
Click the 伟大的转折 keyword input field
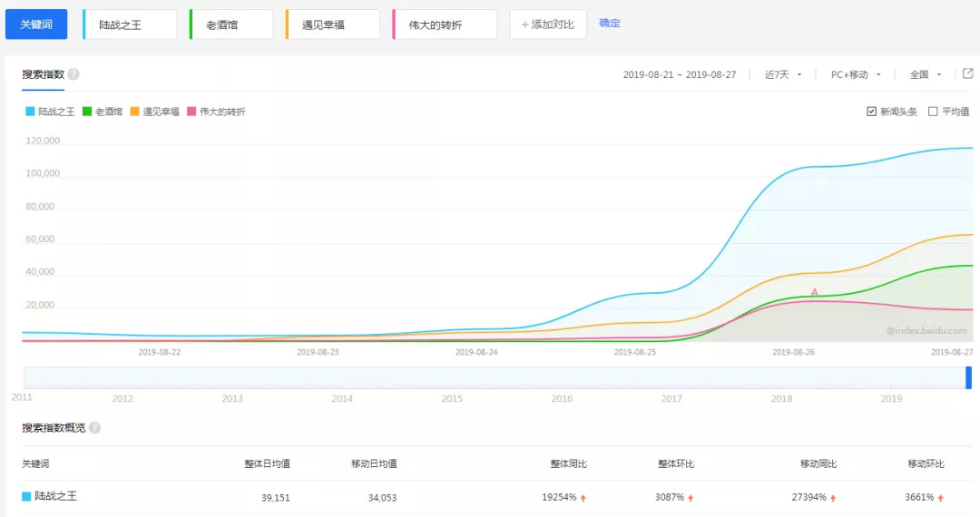[445, 24]
